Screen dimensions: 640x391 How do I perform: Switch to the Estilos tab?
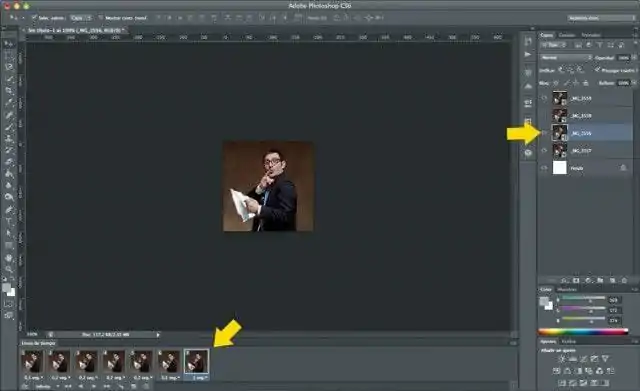[x=569, y=341]
